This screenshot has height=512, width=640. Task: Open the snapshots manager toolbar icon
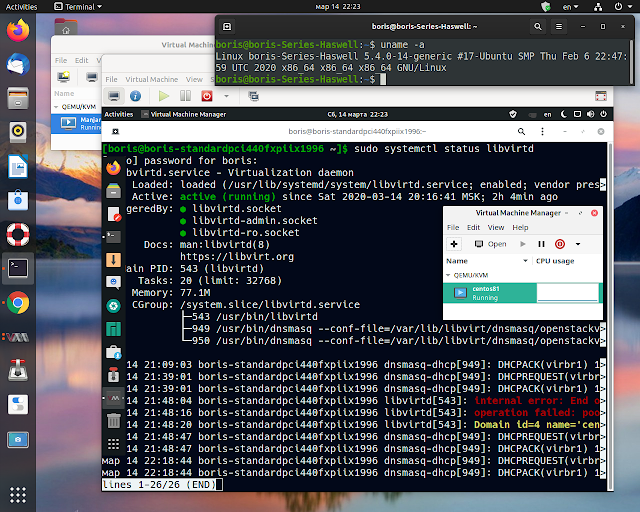[x=253, y=96]
